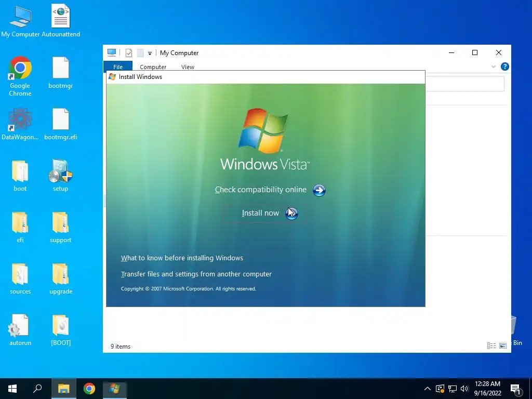Open the Computer ribbon tab
Image resolution: width=532 pixels, height=399 pixels.
pos(153,67)
